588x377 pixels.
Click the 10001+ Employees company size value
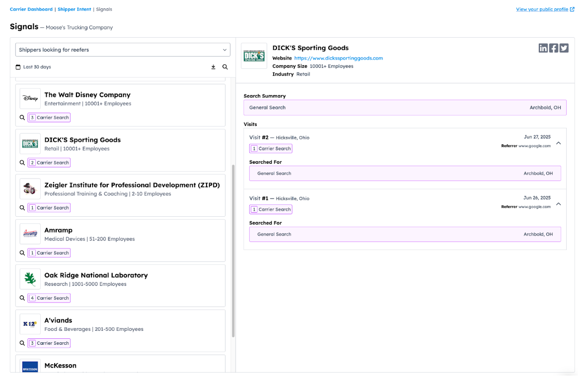[332, 66]
